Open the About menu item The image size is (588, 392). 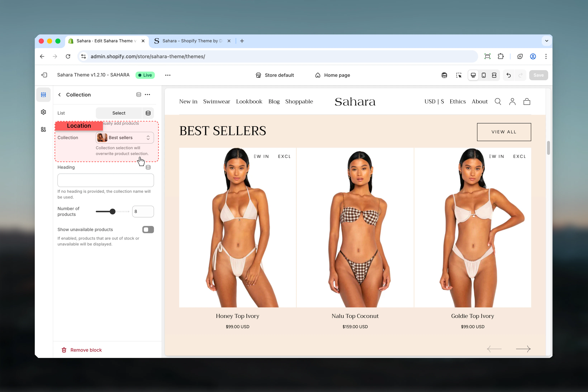480,101
